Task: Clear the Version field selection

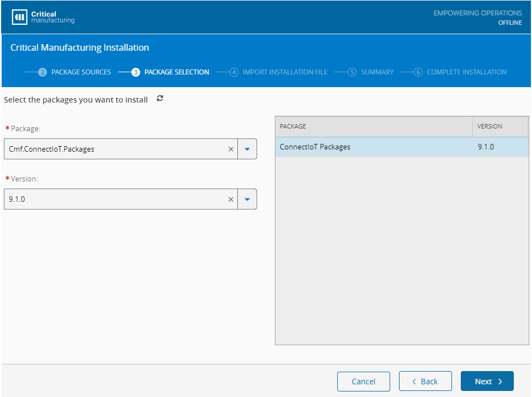Action: [x=231, y=200]
